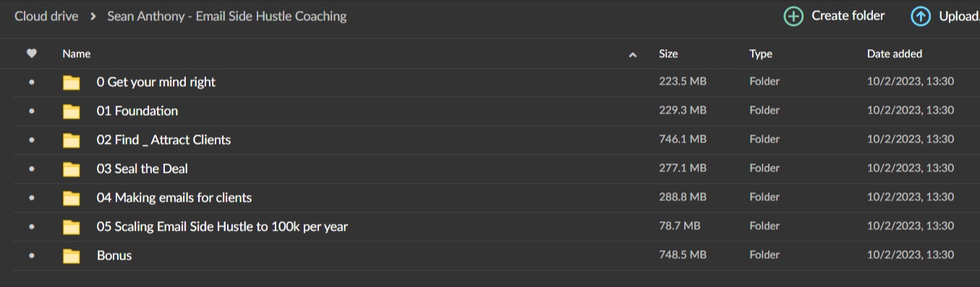
Task: Toggle favorite dot for Bonus folder
Action: (x=31, y=256)
